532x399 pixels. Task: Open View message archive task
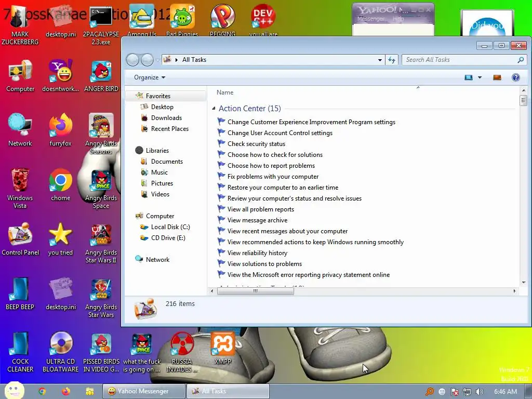click(x=257, y=220)
